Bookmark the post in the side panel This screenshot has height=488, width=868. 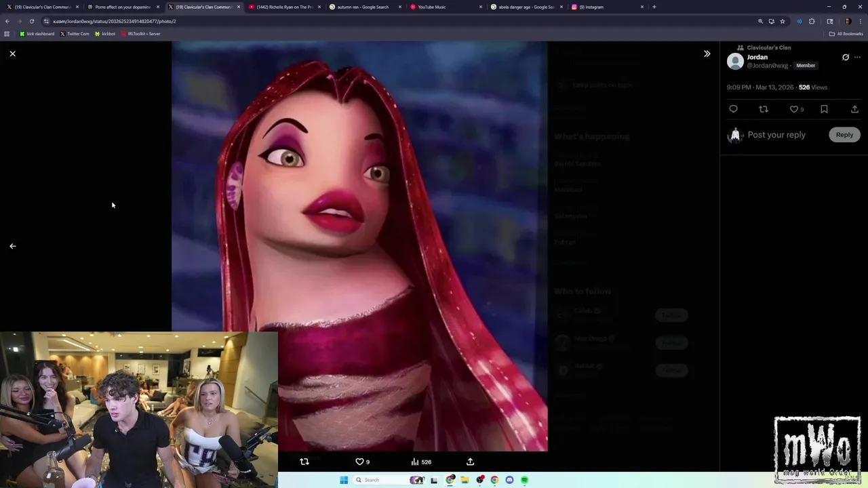click(x=824, y=109)
